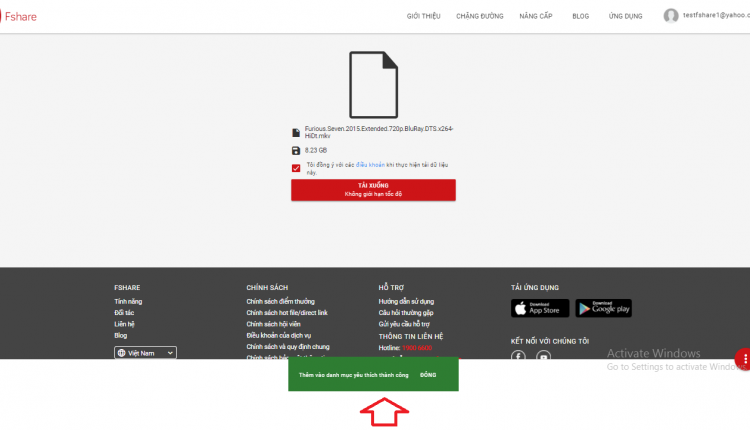Open Chính sách và quy định chung
Screen dimensions: 750x430
coord(288,347)
